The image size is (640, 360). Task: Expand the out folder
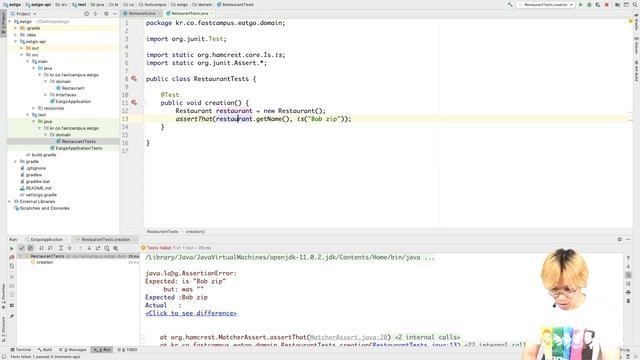coord(22,48)
